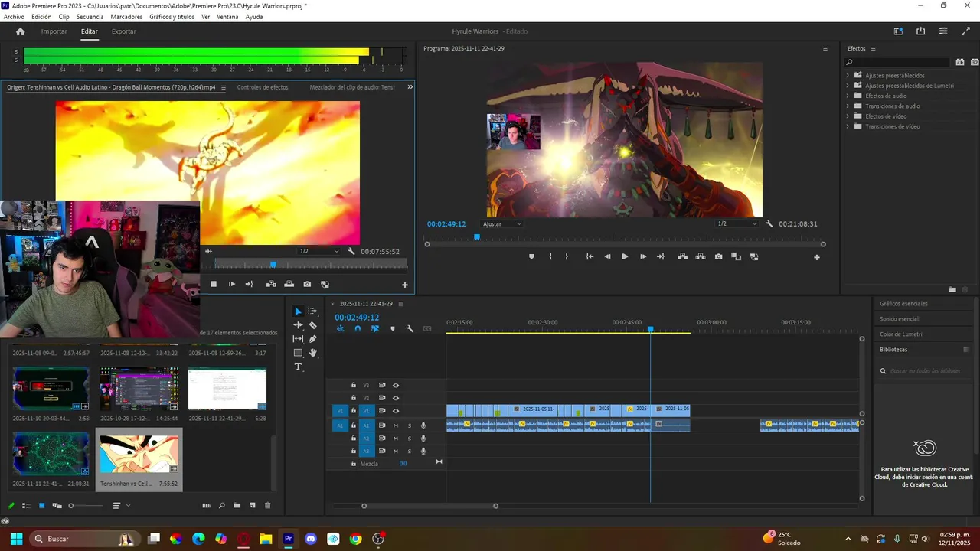Click Program monitor Add Marker button
980x551 pixels.
point(531,257)
